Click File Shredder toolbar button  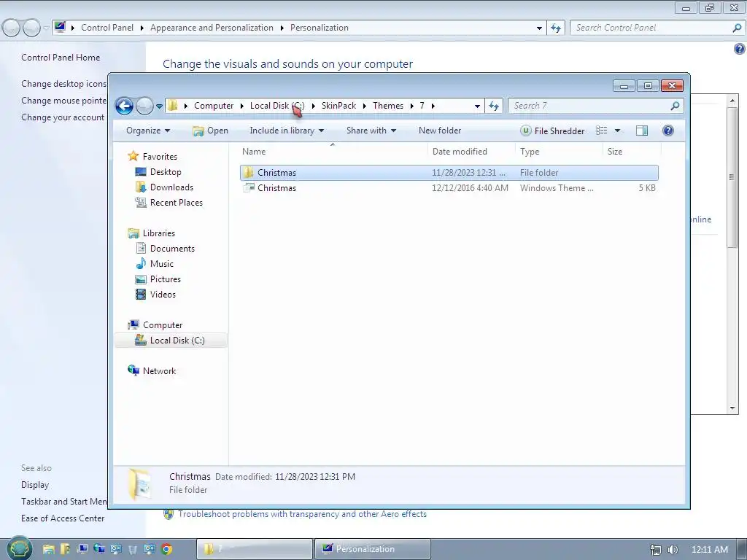click(x=553, y=131)
